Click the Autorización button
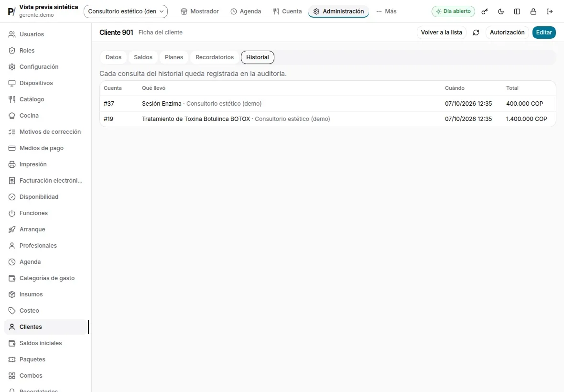This screenshot has height=392, width=564. pos(507,33)
